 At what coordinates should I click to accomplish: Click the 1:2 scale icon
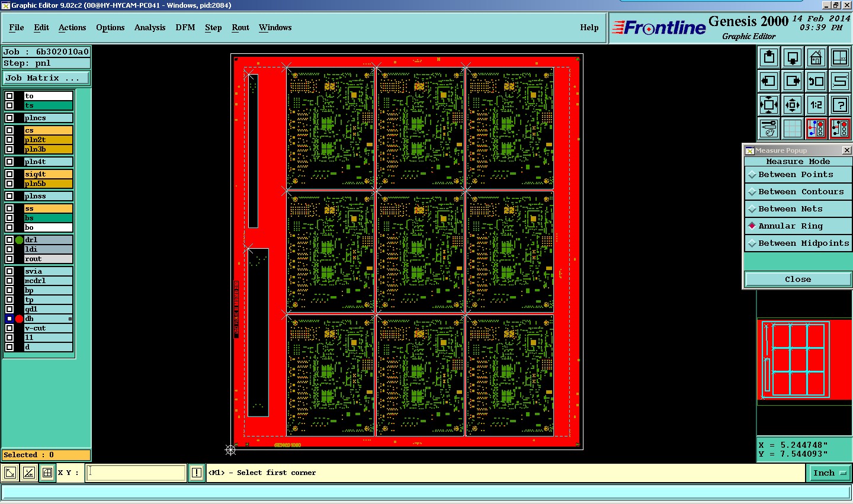pyautogui.click(x=816, y=105)
